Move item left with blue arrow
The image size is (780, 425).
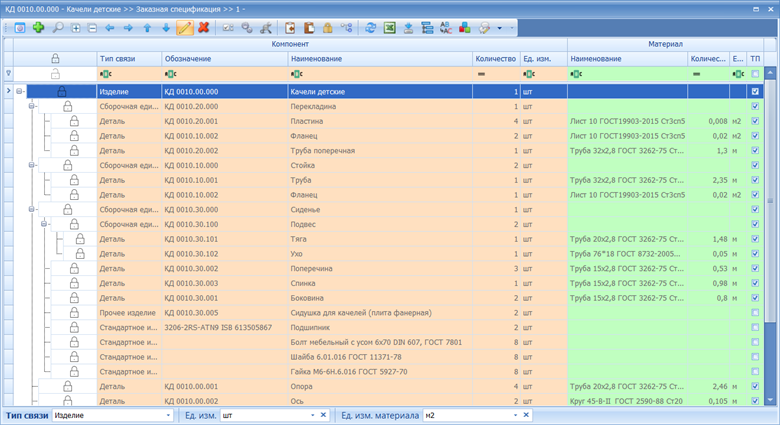109,28
